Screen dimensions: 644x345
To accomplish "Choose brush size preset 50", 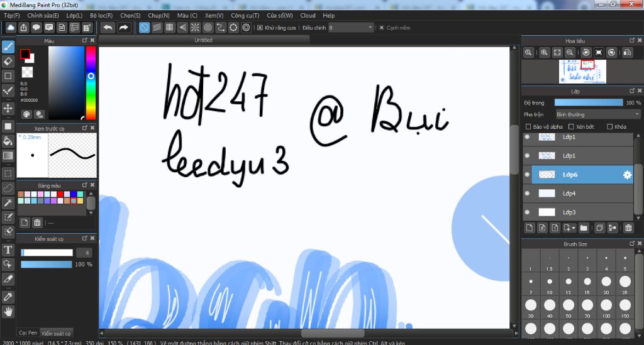I will tap(569, 308).
